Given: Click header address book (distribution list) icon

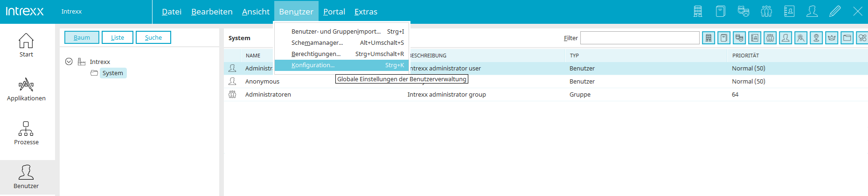Looking at the screenshot, I should point(789,11).
